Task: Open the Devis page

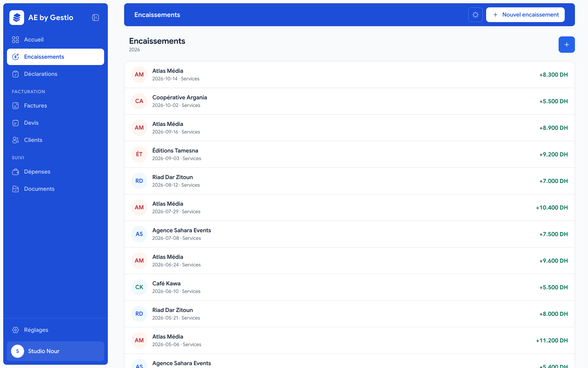Action: point(55,123)
